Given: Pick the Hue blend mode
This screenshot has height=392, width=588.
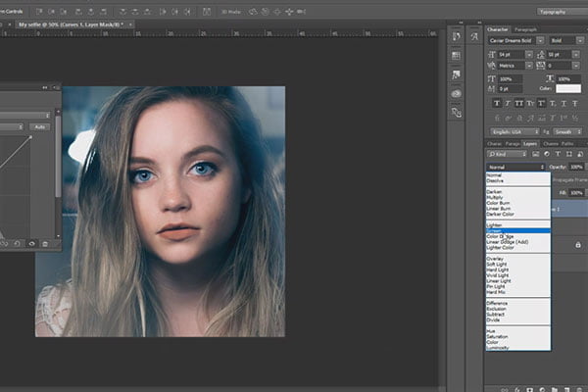Looking at the screenshot, I should [517, 331].
